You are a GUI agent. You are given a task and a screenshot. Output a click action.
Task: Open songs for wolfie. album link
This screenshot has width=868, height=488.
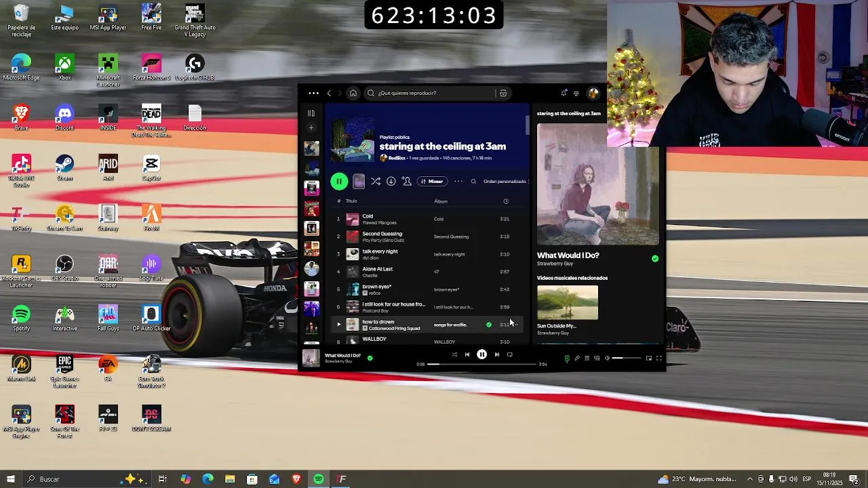pos(450,325)
